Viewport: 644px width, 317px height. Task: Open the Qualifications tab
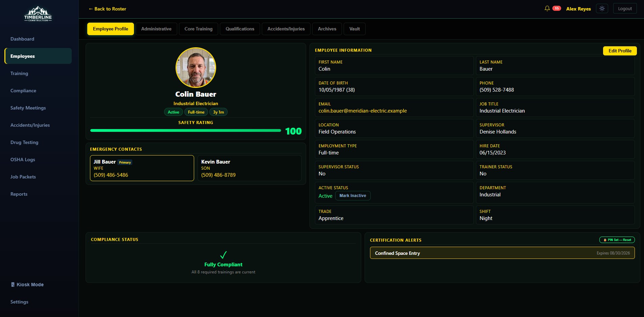click(240, 29)
